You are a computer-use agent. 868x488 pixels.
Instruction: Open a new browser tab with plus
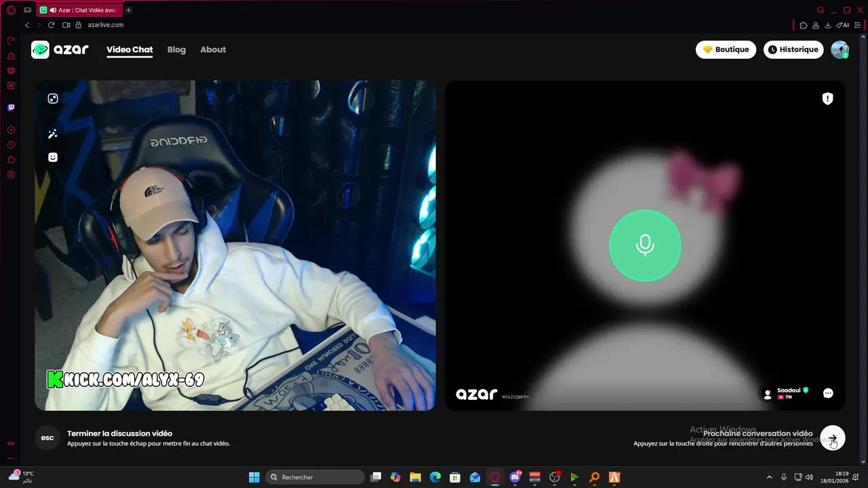128,10
